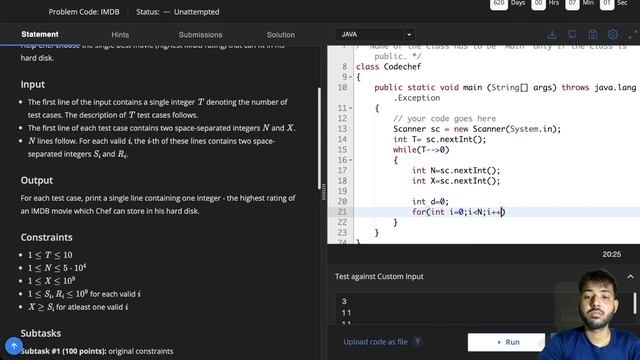This screenshot has width=640, height=360.
Task: Place cursor on line 21 for loop
Action: click(x=458, y=212)
